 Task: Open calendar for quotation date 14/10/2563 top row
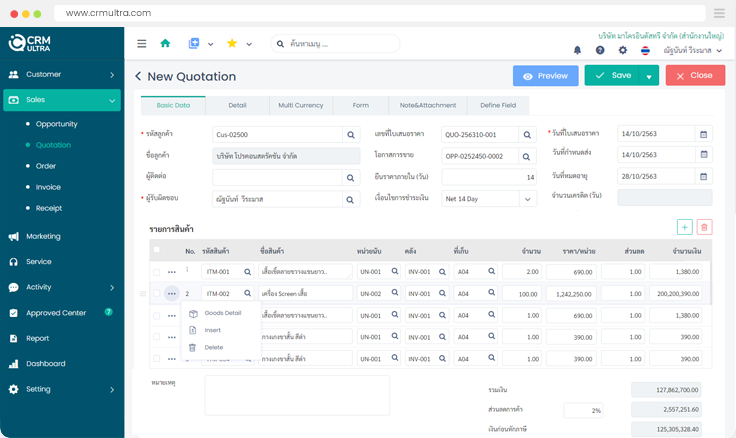(x=704, y=134)
